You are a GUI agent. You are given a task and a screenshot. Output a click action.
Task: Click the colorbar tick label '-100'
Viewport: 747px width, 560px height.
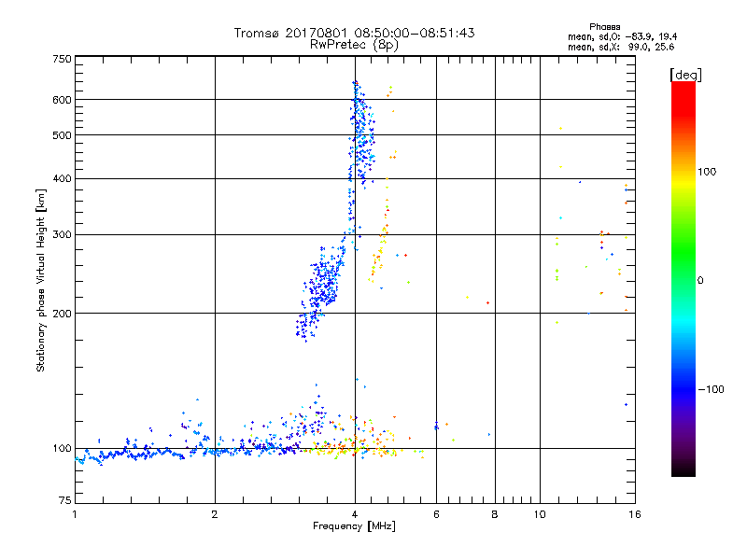pyautogui.click(x=711, y=389)
